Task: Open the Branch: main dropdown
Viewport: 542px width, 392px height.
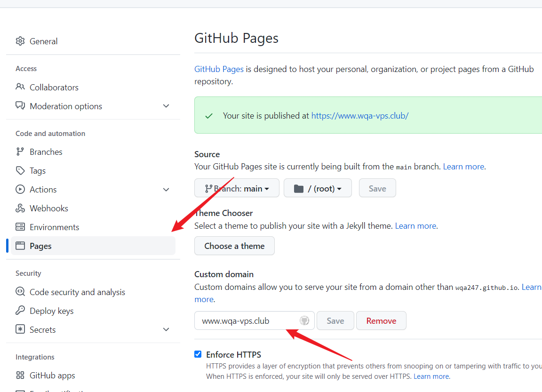Action: coord(237,188)
